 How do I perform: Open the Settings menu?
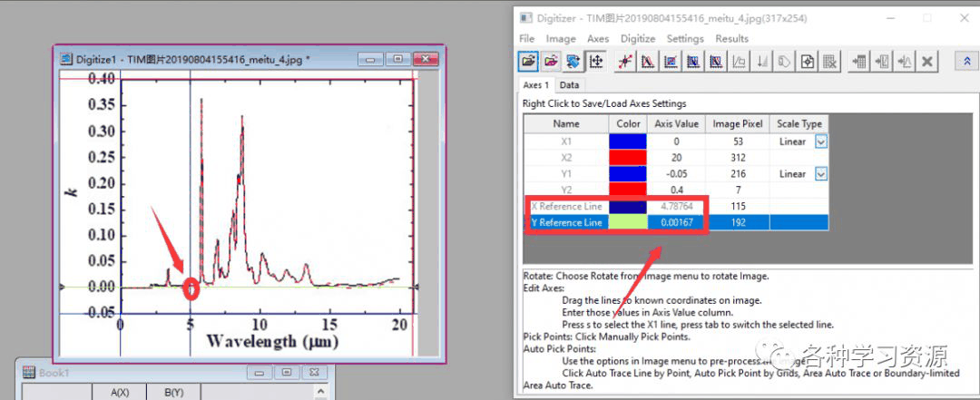click(685, 39)
